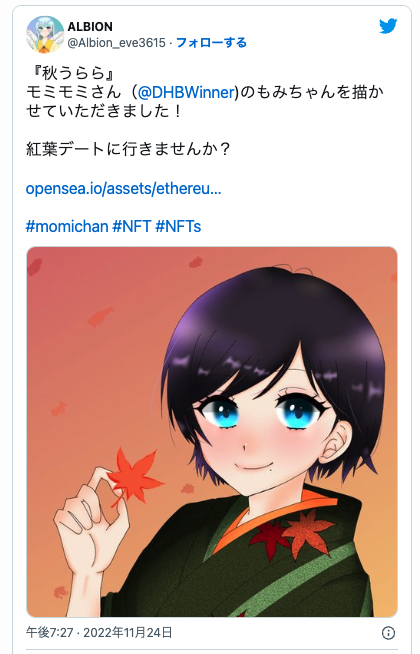Select the #NFT hashtag

pos(132,226)
